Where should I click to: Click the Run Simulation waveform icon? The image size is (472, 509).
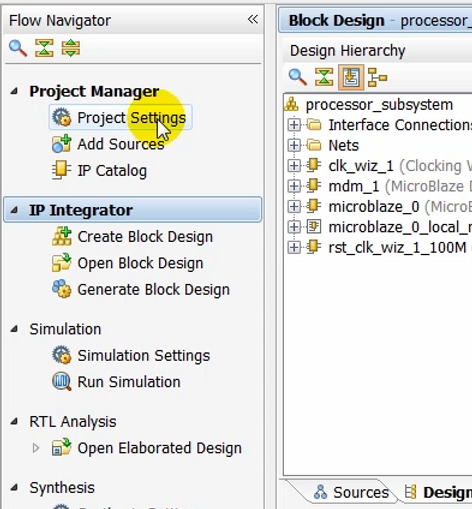62,381
